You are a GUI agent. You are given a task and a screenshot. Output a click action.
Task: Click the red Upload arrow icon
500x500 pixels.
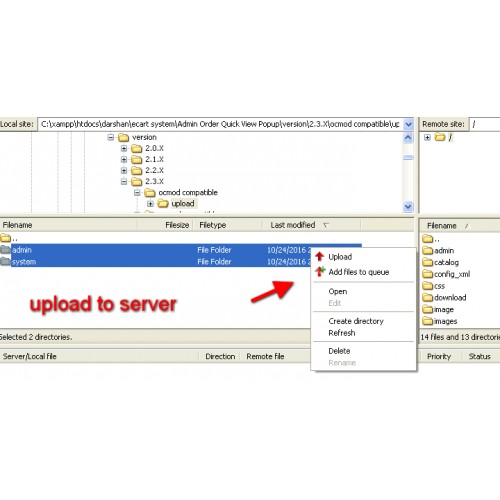320,257
